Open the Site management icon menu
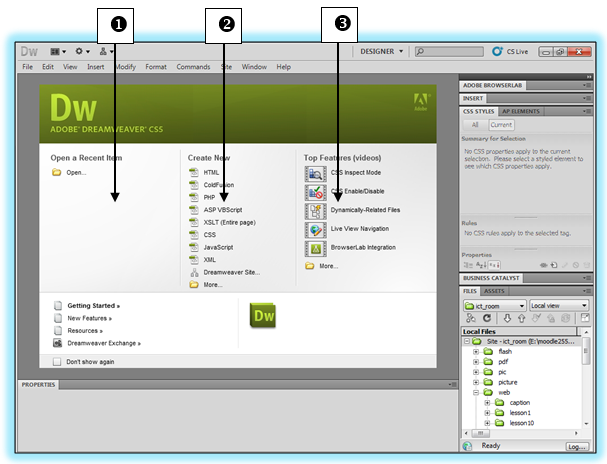The height and width of the screenshot is (464, 607). [x=106, y=51]
